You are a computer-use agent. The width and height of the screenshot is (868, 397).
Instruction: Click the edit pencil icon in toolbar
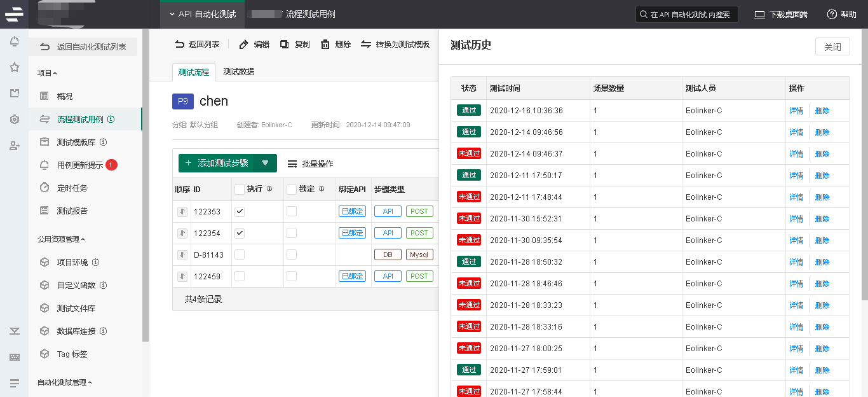click(244, 45)
